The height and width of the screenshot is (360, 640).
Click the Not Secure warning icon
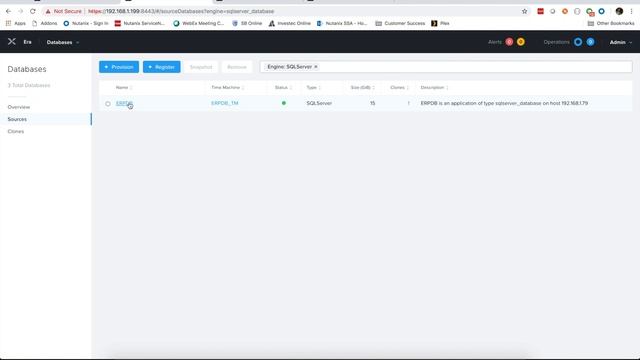coord(48,11)
